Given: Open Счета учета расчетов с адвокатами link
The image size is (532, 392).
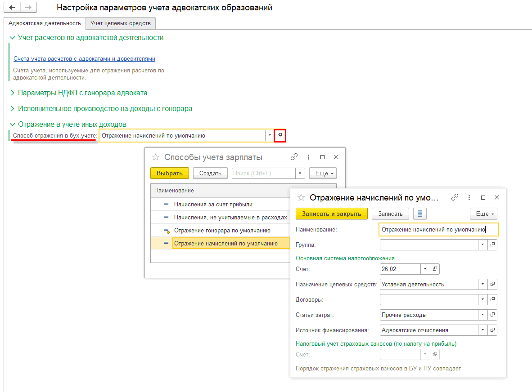Looking at the screenshot, I should tap(84, 59).
